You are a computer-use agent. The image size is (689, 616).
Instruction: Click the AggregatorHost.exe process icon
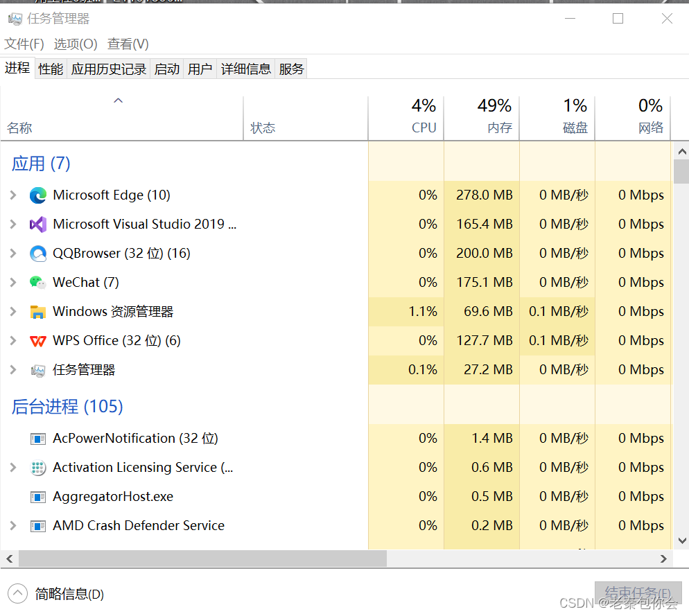pos(38,497)
